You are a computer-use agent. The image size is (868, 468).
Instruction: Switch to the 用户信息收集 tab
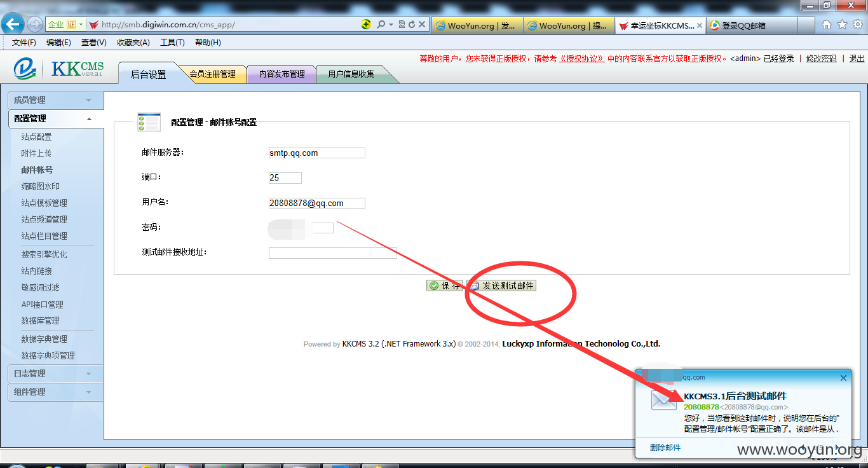351,74
